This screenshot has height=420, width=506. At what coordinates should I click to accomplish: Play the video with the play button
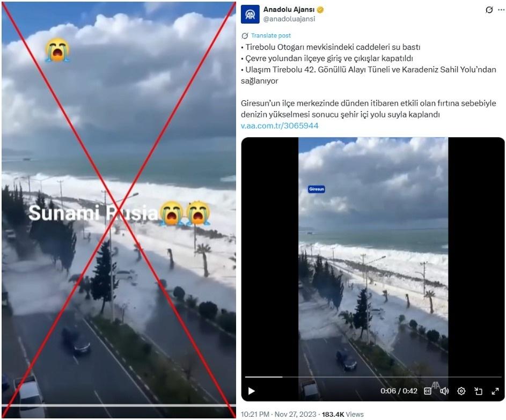251,391
